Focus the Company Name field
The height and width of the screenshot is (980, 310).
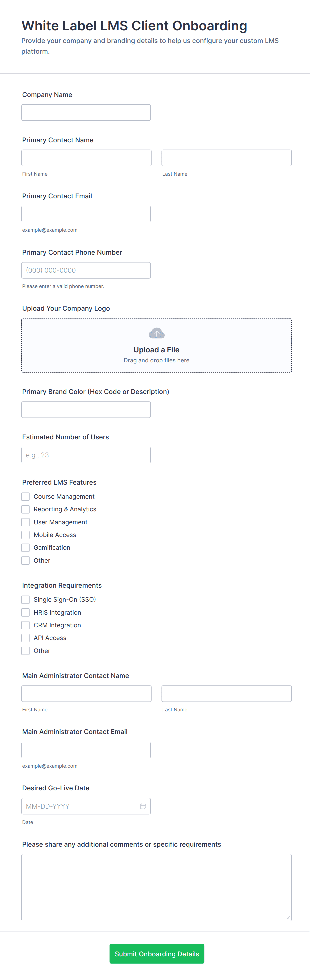86,113
